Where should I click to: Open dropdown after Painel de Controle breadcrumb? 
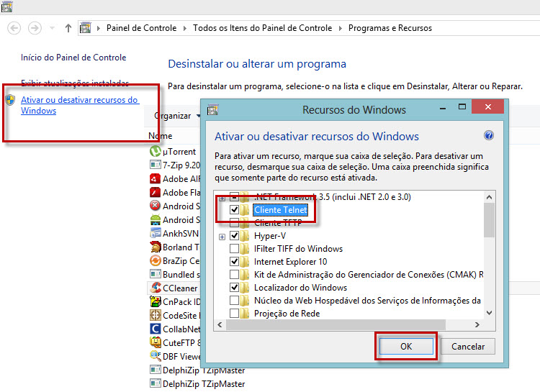click(185, 28)
